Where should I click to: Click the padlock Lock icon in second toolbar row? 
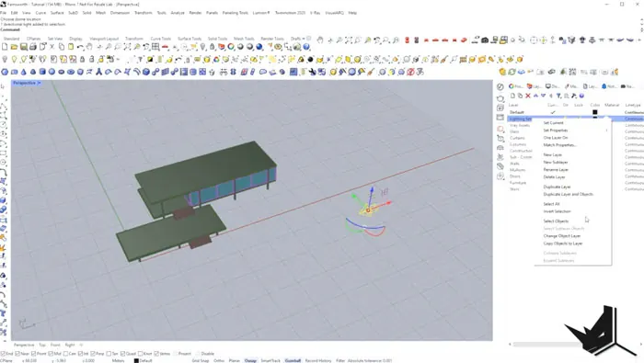pyautogui.click(x=82, y=60)
